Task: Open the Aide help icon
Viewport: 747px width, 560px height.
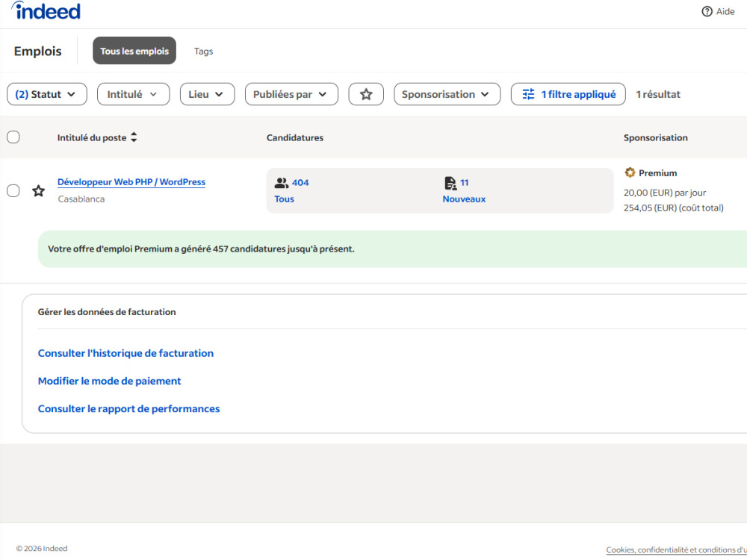Action: click(x=707, y=11)
